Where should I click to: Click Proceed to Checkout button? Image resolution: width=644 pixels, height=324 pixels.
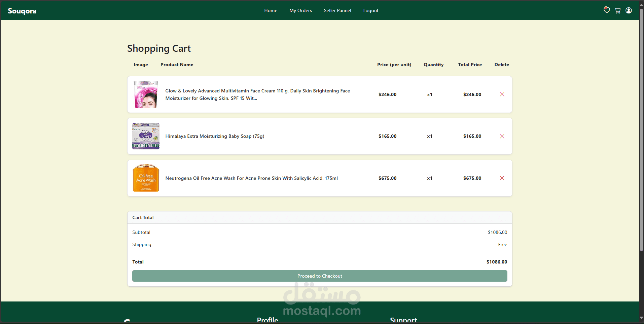click(320, 276)
